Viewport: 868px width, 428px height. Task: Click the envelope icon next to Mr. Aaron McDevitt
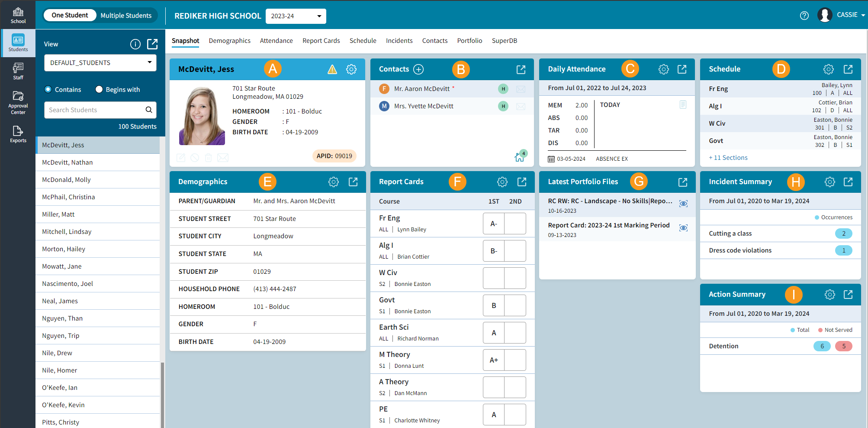521,89
